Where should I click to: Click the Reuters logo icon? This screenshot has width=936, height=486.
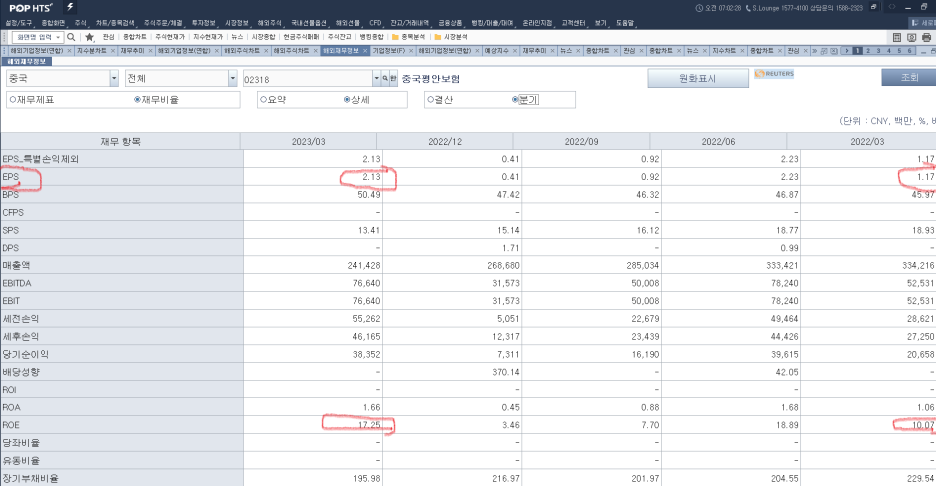click(x=774, y=74)
